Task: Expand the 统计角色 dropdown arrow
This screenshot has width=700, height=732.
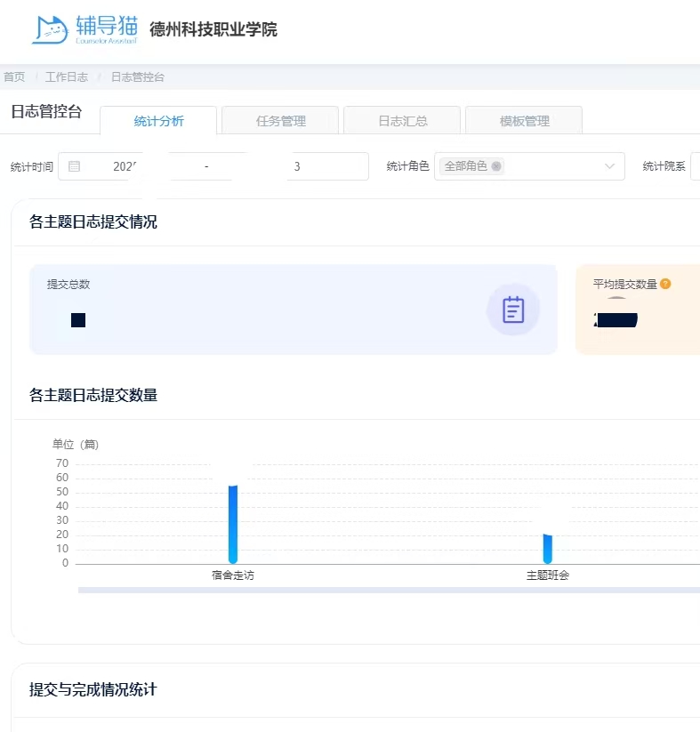Action: pyautogui.click(x=609, y=166)
